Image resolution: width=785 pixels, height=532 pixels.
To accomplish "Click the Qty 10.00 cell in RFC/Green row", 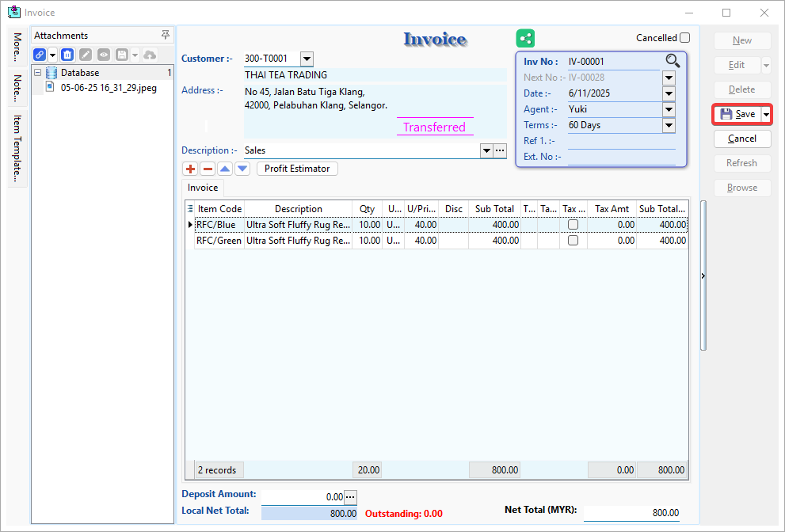I will click(x=367, y=241).
